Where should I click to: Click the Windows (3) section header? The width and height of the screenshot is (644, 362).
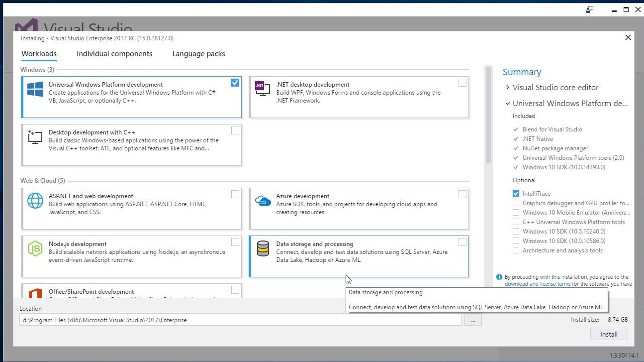[37, 70]
